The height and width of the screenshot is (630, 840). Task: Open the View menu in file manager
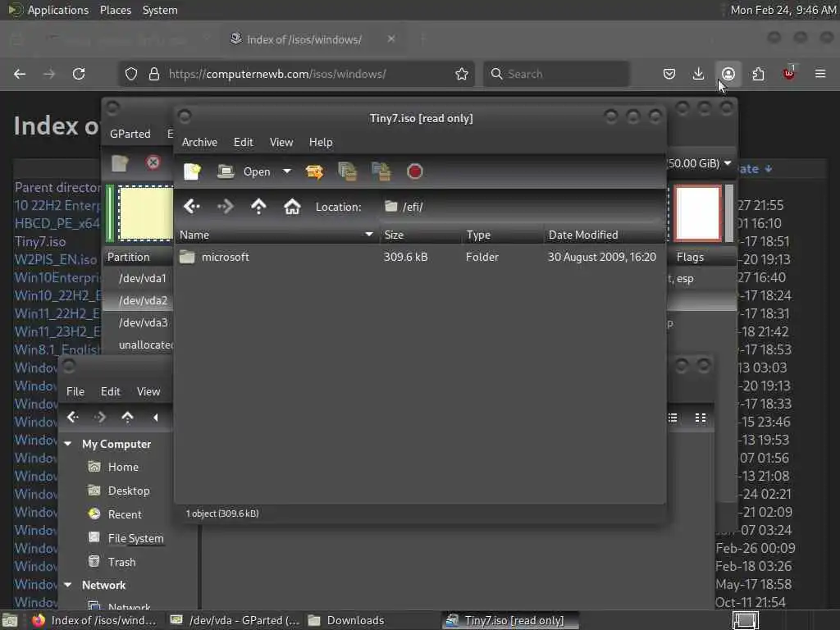[148, 391]
